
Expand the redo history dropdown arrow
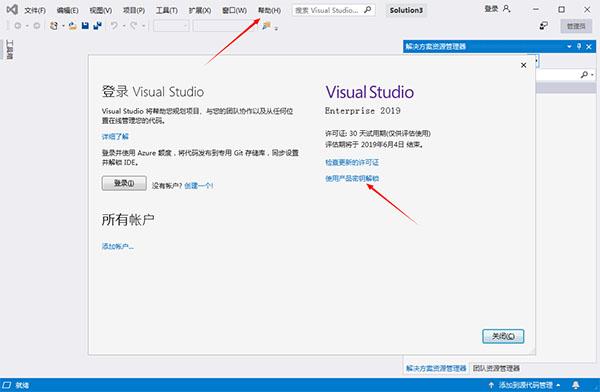[143, 26]
